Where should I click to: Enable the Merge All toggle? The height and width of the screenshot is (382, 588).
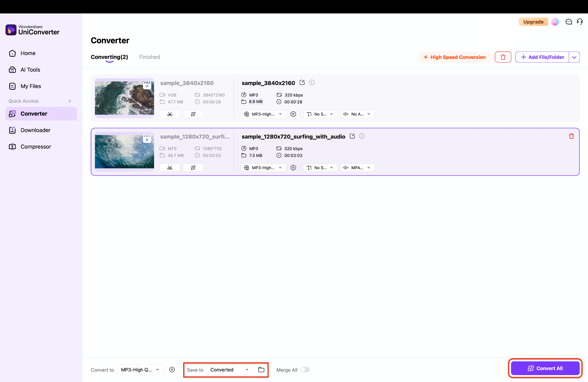point(305,370)
